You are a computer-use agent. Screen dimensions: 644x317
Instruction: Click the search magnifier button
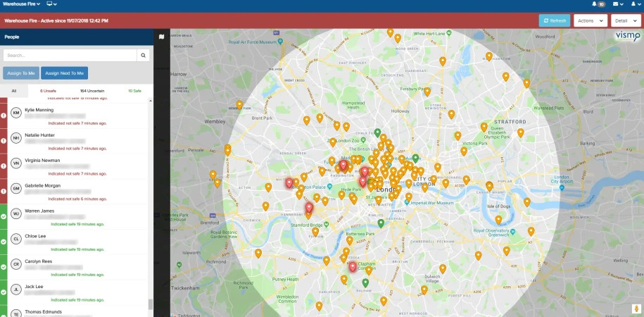[x=144, y=55]
